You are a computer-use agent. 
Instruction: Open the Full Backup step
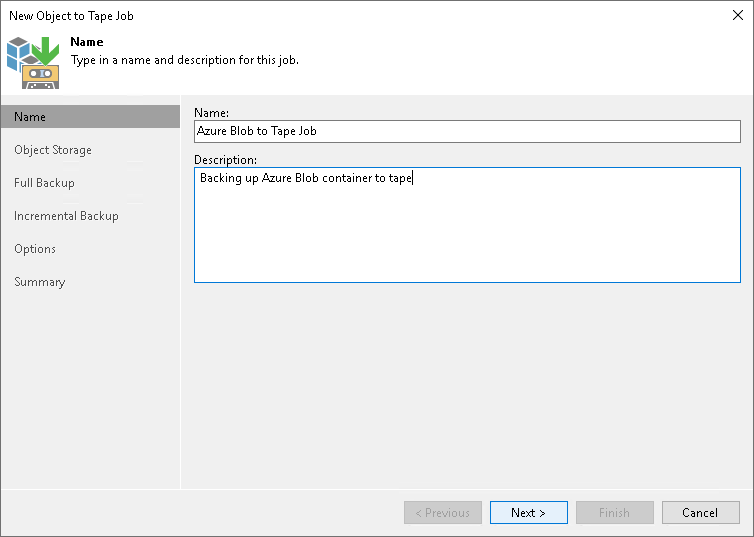coord(44,183)
